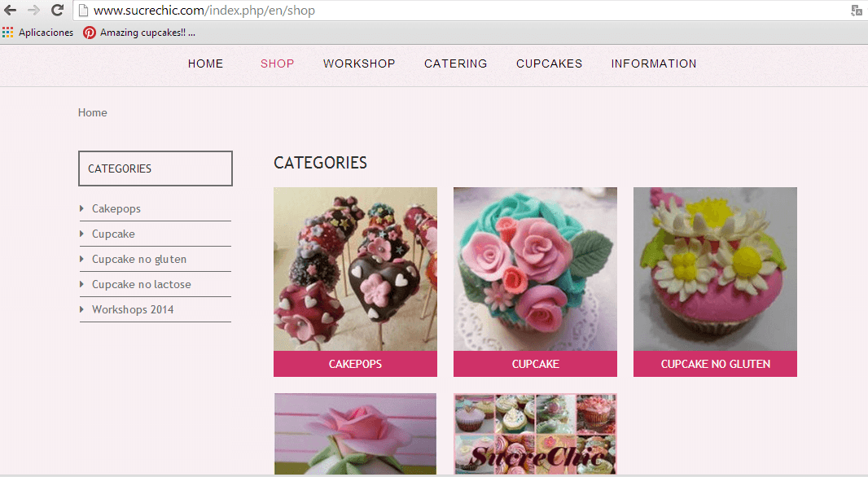Expand the Cakepops category arrow
Screen dimensions: 868x477
82,208
